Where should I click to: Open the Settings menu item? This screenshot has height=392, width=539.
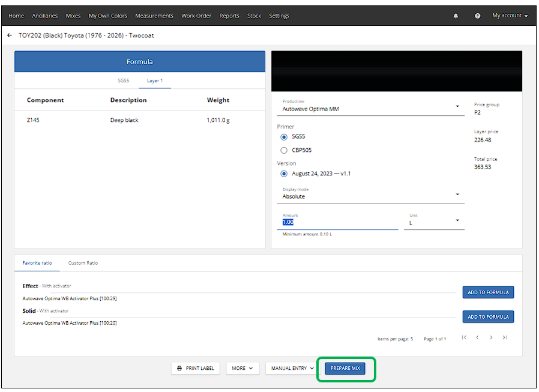tap(279, 16)
